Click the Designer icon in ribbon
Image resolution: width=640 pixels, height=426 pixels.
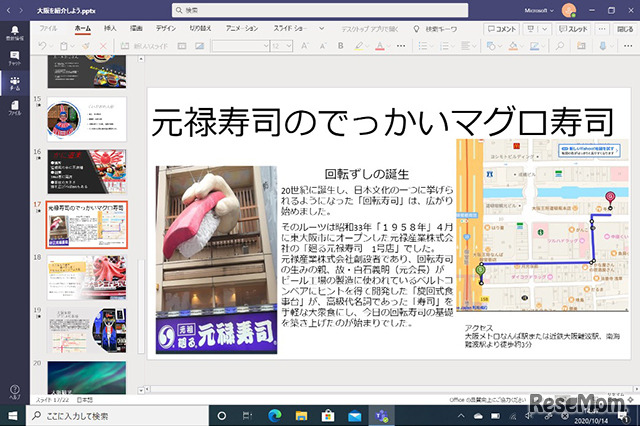coord(581,46)
